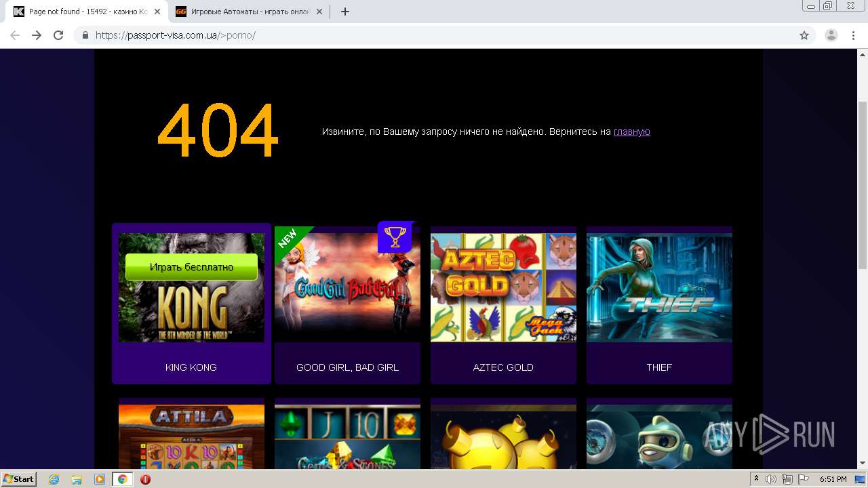
Task: Open the Aztec Gold game thumbnail
Action: coord(503,287)
